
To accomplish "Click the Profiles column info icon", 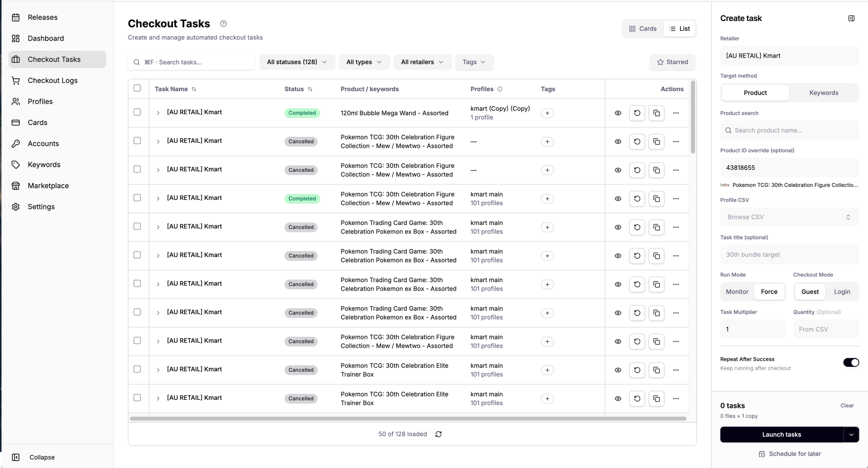I will [x=500, y=89].
